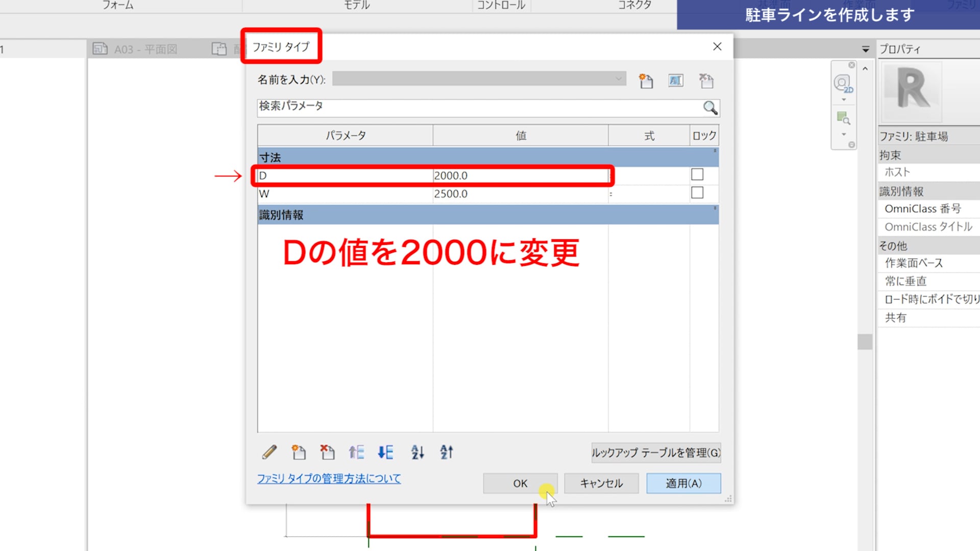Collapse the 寸法 parameter group

715,151
